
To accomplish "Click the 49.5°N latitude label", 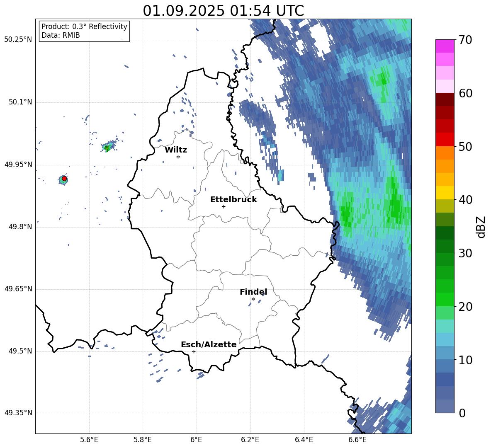I will click(20, 351).
